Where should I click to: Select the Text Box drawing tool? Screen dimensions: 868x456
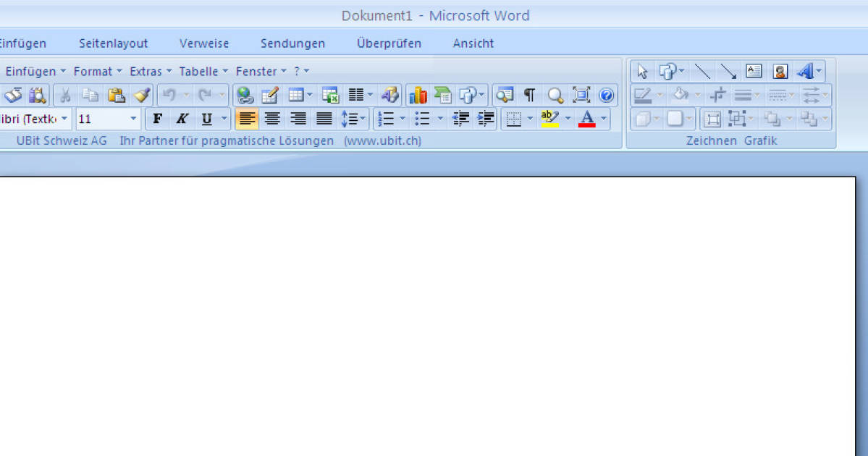754,71
